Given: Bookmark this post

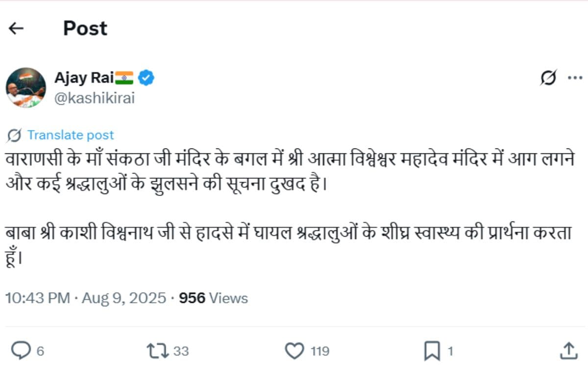Looking at the screenshot, I should tap(432, 351).
